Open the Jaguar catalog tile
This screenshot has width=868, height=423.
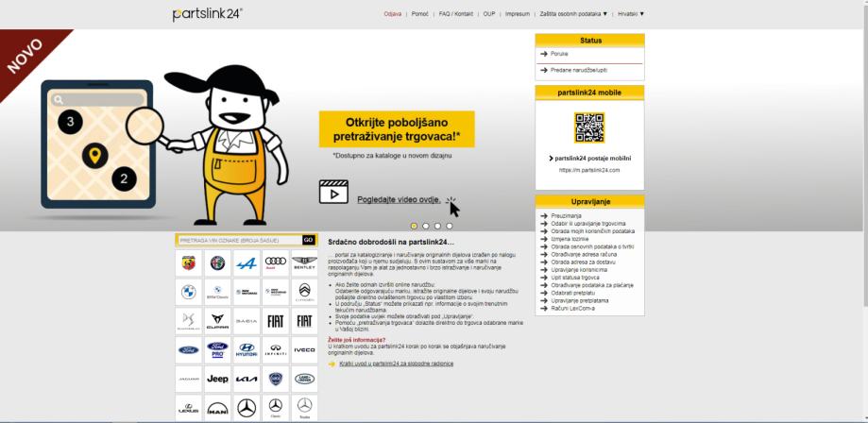click(189, 379)
